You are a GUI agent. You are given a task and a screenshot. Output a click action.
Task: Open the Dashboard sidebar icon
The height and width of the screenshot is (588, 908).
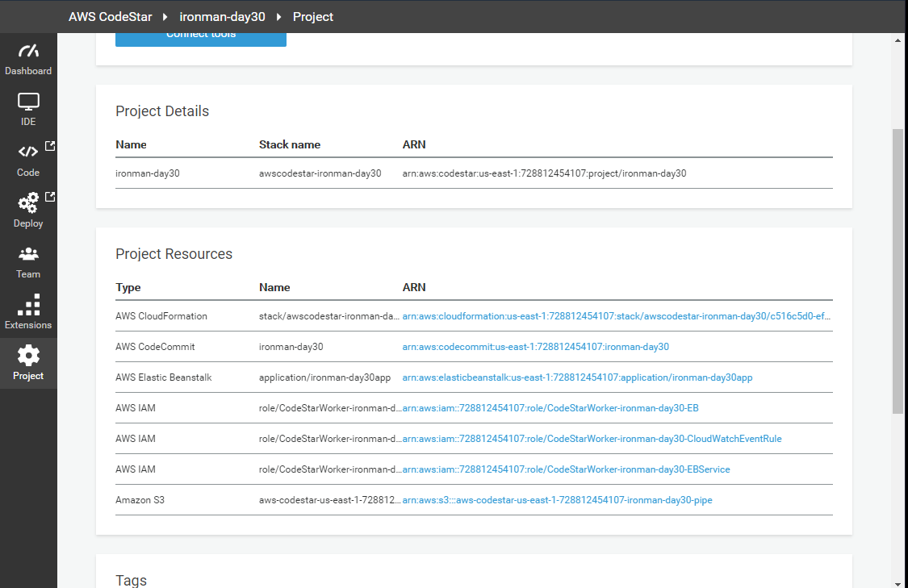[28, 52]
